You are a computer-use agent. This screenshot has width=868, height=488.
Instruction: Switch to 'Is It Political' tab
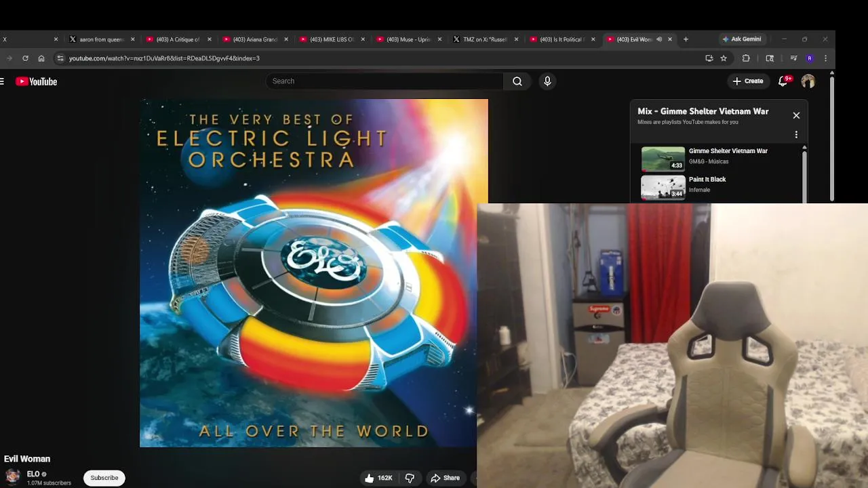point(561,39)
